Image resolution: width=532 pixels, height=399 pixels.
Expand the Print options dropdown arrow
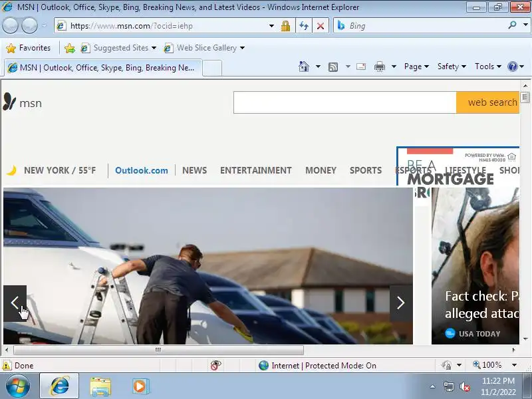pos(394,66)
